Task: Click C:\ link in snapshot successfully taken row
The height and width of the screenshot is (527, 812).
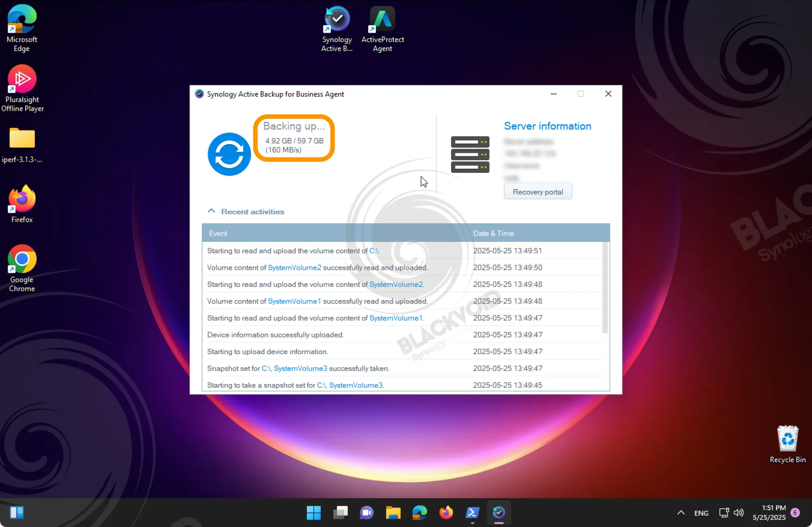Action: click(x=266, y=368)
